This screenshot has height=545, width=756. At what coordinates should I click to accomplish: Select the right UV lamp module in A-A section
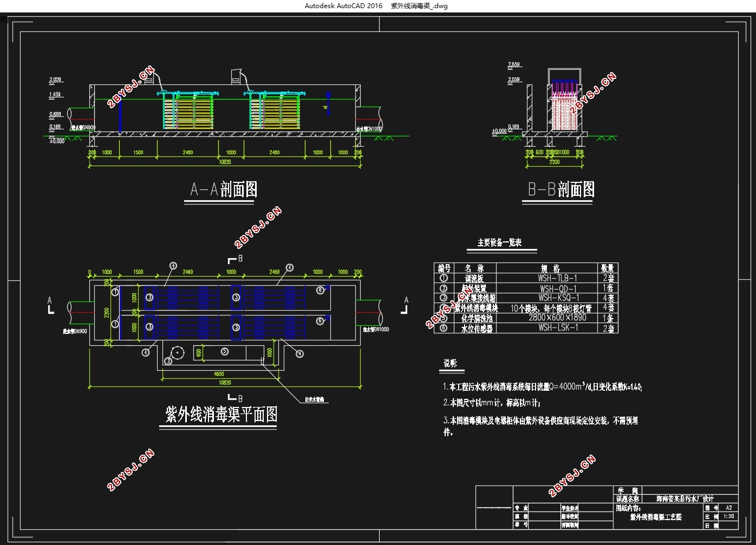276,110
